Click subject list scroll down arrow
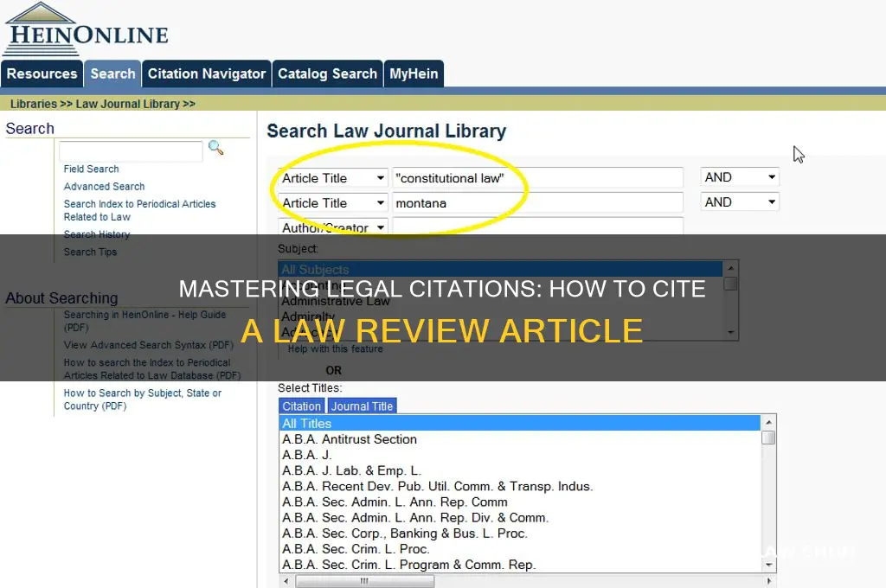The image size is (886, 588). [x=730, y=332]
